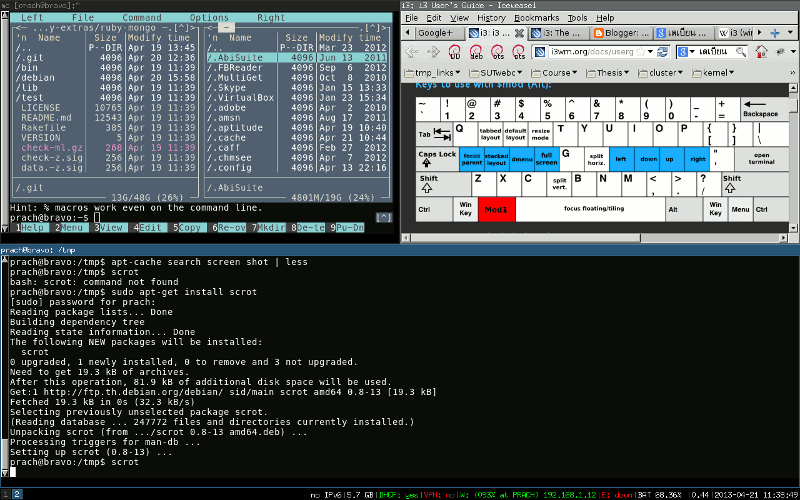Open the URL history dropdown arrow

click(651, 52)
